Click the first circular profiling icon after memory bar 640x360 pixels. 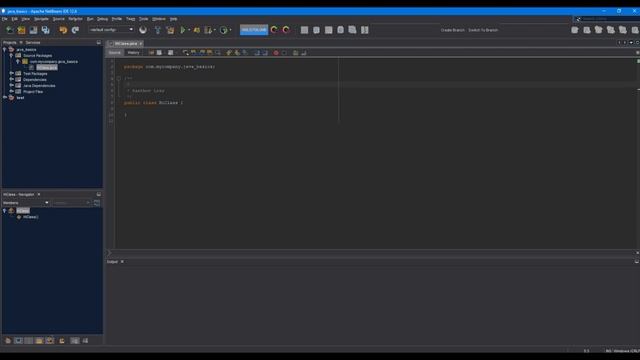[x=274, y=30]
